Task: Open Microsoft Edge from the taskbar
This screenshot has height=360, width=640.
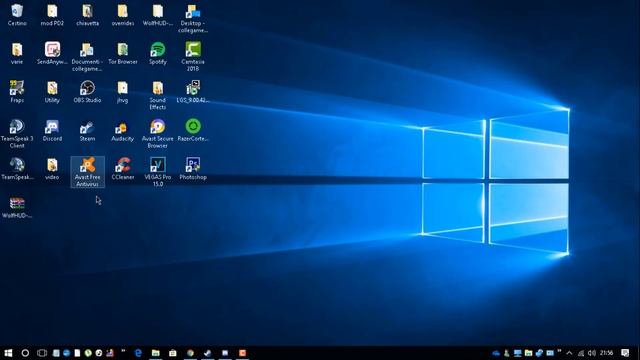Action: coord(138,353)
